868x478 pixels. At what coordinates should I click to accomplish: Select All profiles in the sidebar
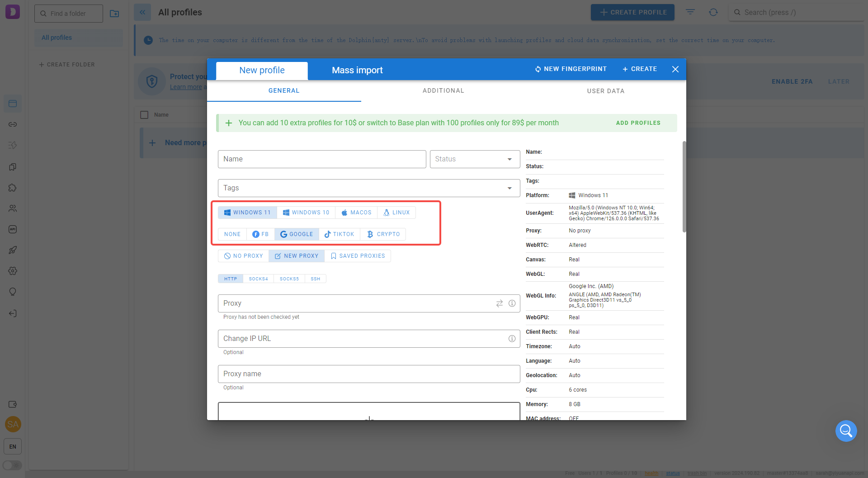pos(79,38)
